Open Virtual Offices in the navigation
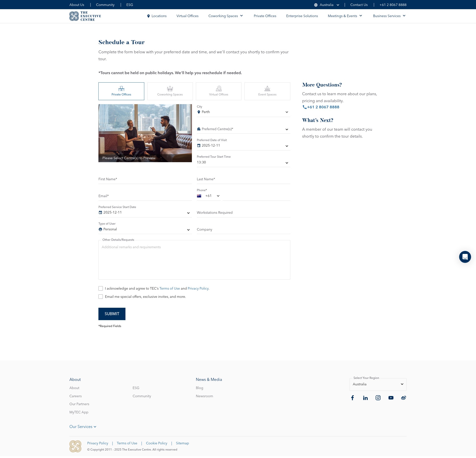Image resolution: width=476 pixels, height=458 pixels. tap(187, 16)
